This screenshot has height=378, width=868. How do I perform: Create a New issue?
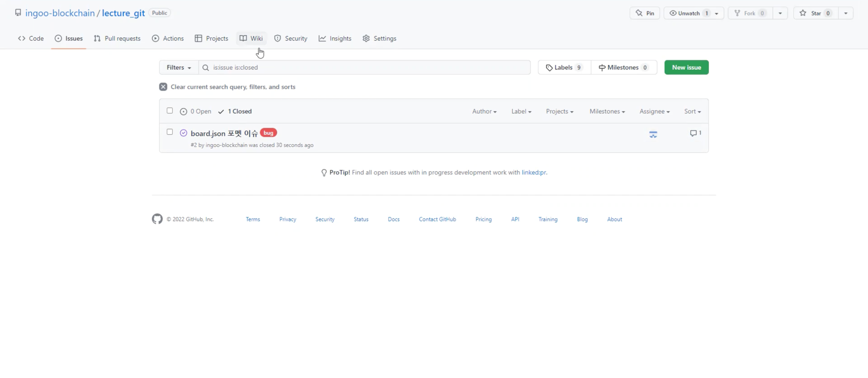point(686,67)
